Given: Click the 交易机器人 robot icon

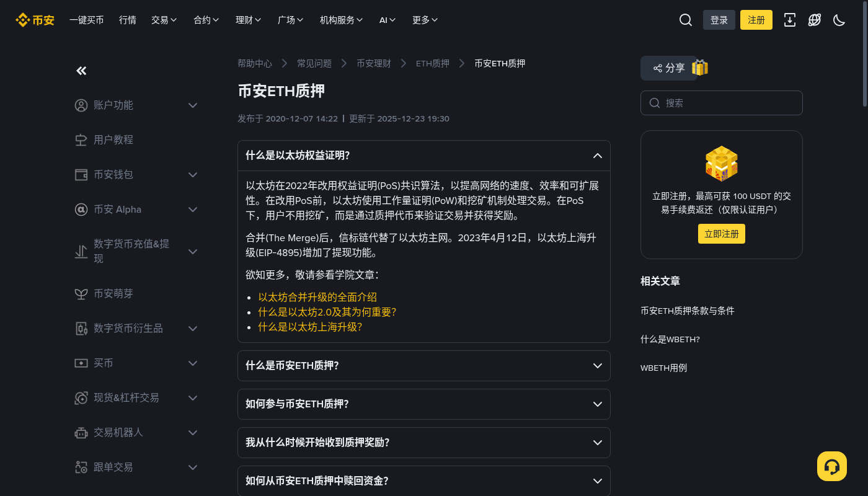Looking at the screenshot, I should pyautogui.click(x=81, y=433).
